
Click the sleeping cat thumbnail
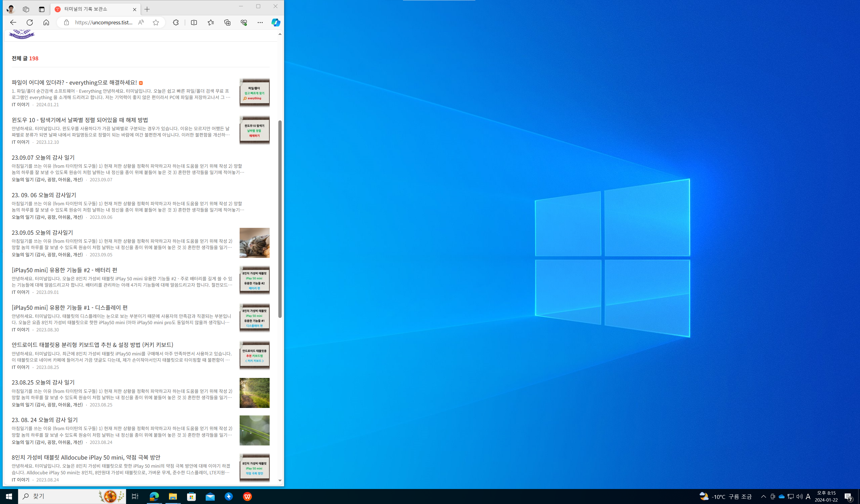click(x=254, y=243)
